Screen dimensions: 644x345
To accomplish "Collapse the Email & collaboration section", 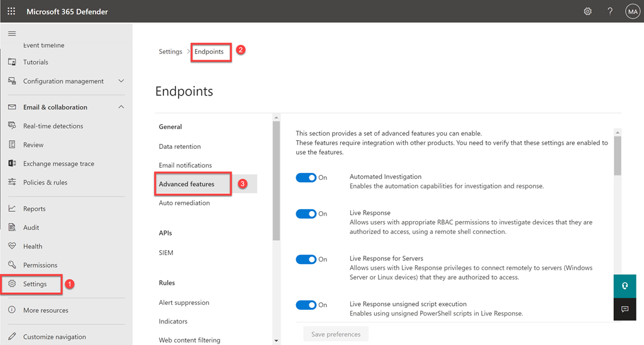I will [x=121, y=107].
